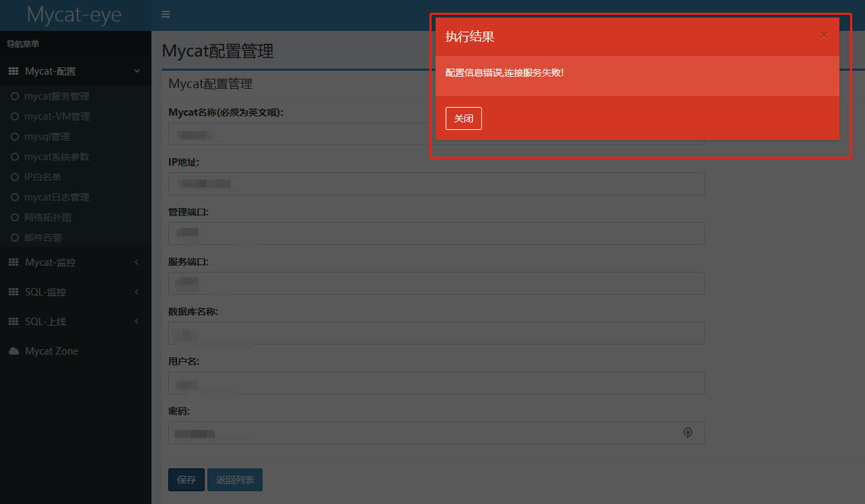Click the Mycat-监控 grid icon
The image size is (865, 504).
pyautogui.click(x=13, y=262)
